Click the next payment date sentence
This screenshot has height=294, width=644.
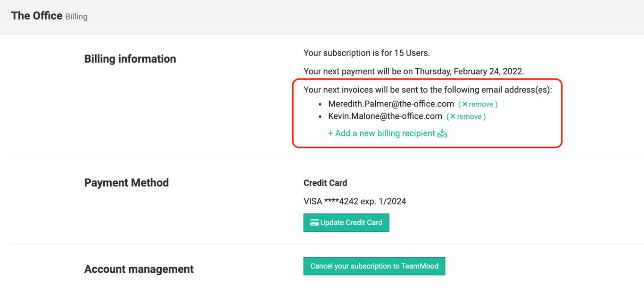pos(413,72)
